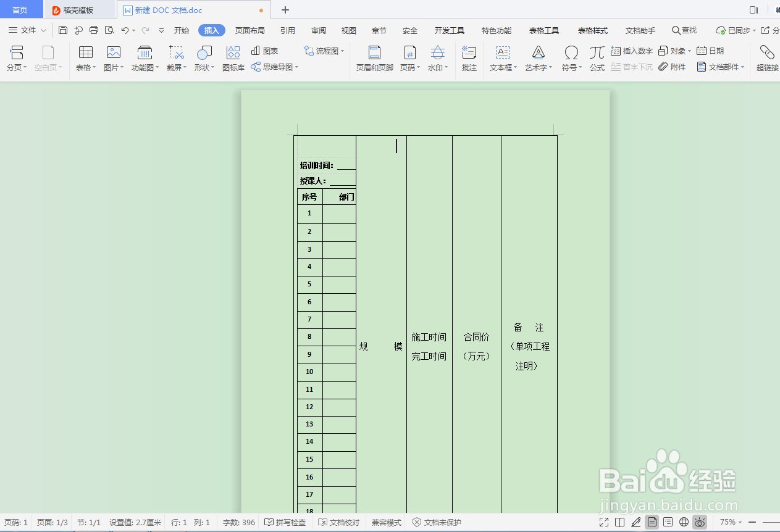Screen dimensions: 780x532
Task: Open 页眉和页脚 header and footer
Action: click(374, 59)
